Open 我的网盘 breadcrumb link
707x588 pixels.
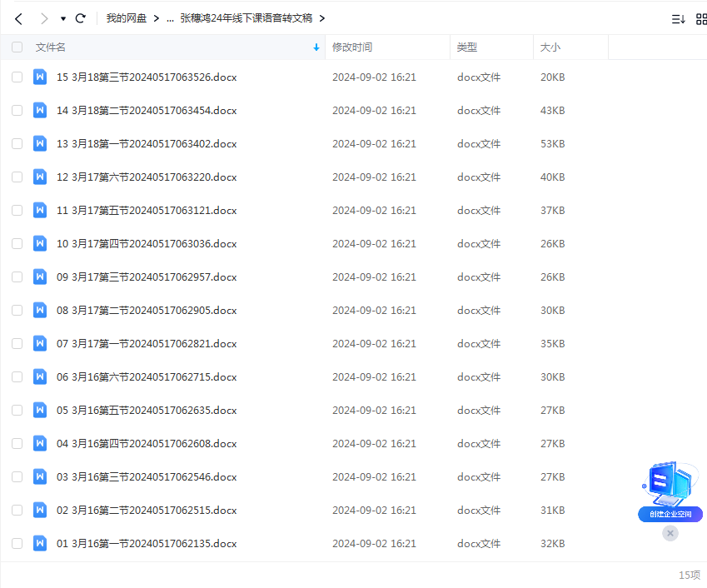click(127, 18)
